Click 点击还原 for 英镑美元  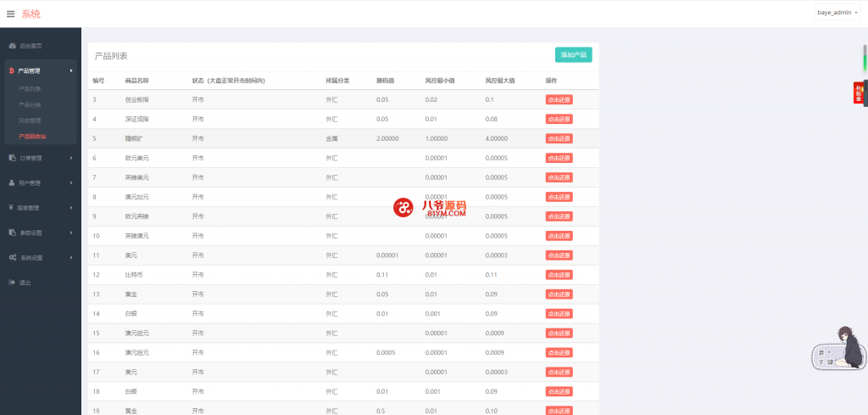(559, 177)
